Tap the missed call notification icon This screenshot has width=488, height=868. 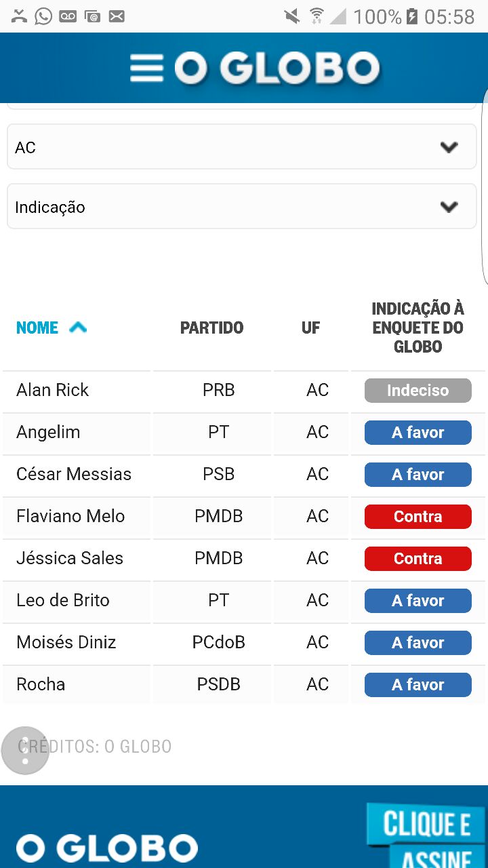(x=19, y=16)
